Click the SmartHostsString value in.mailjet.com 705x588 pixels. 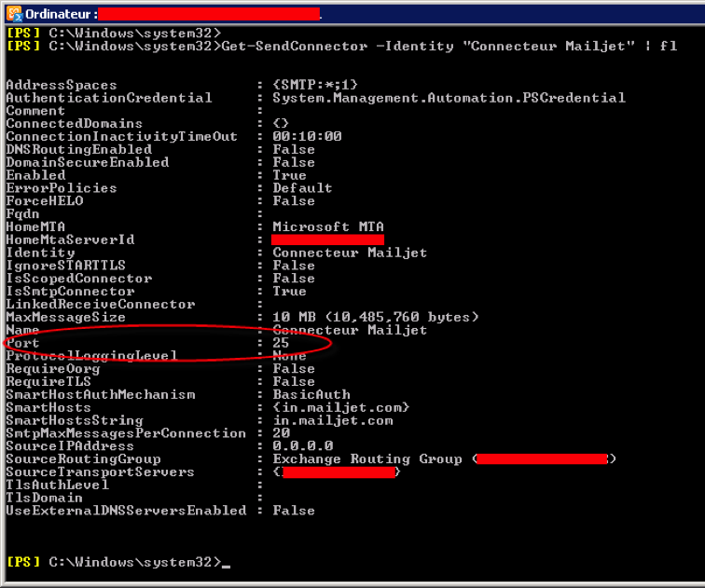tap(333, 421)
